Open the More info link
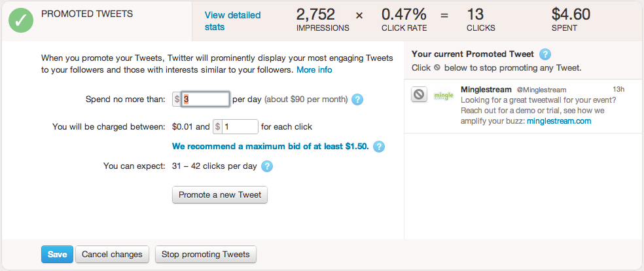This screenshot has height=271, width=644. (314, 69)
